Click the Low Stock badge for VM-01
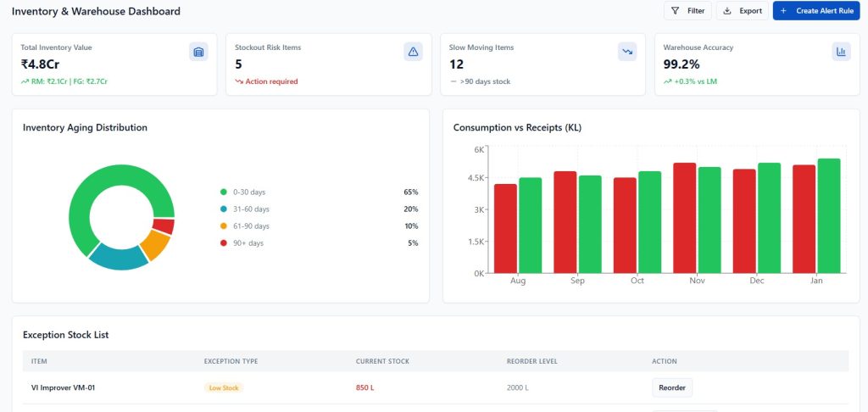Viewport: 868px width, 412px height. tap(224, 388)
